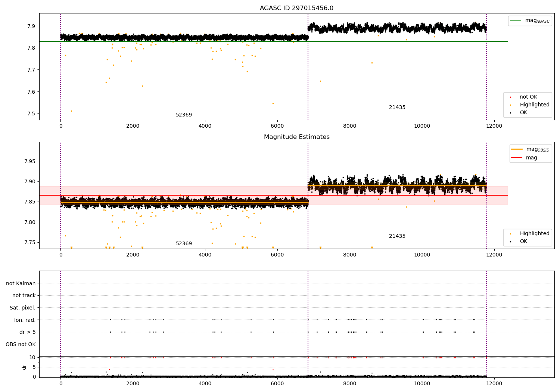
Task: Click the title 'AGASC ID 297015456.0'
Action: [296, 8]
